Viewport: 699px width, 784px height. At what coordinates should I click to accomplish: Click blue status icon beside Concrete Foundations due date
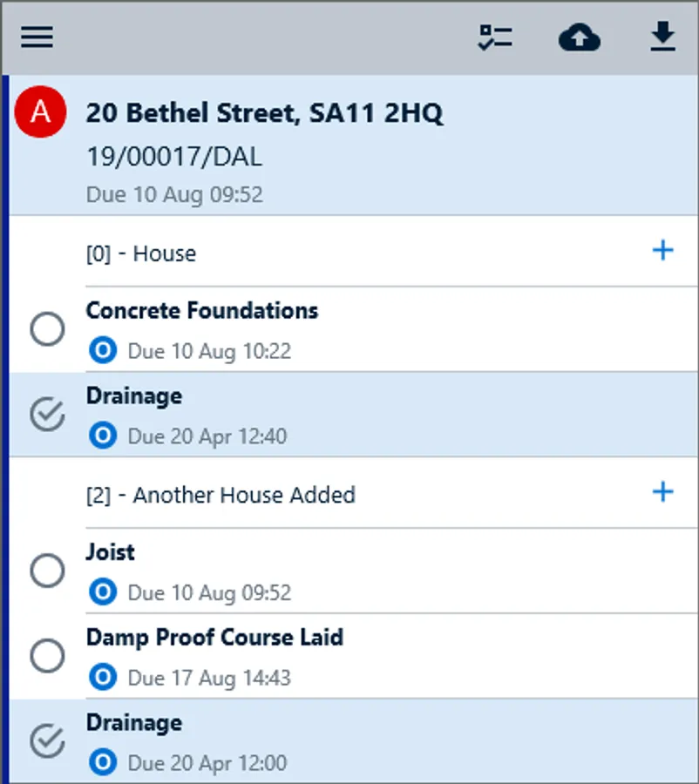(103, 350)
